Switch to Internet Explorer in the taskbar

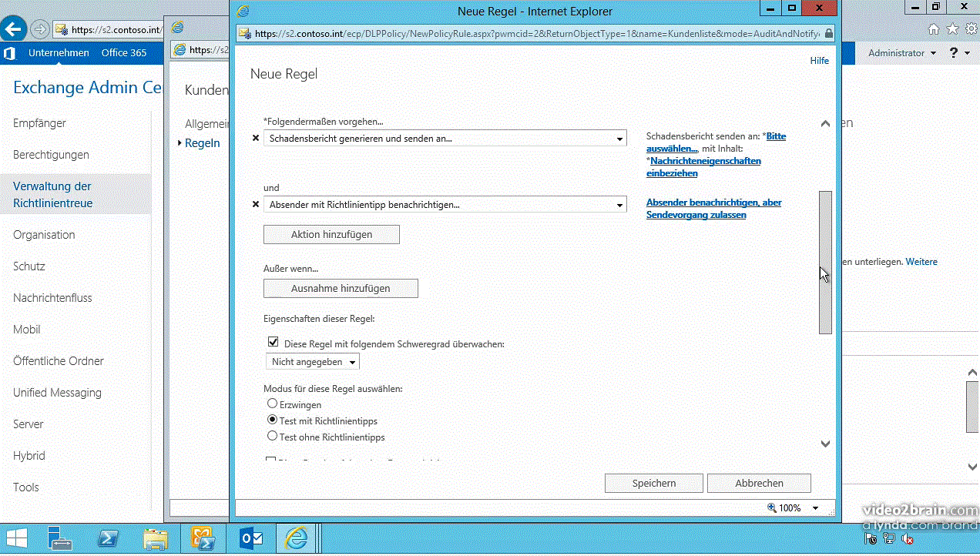(x=297, y=538)
